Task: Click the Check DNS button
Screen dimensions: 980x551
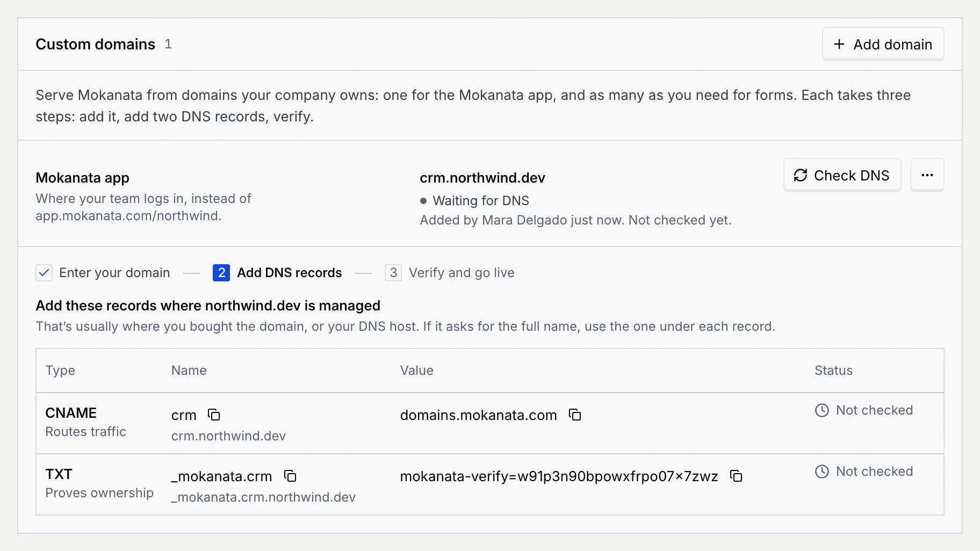Action: tap(842, 175)
